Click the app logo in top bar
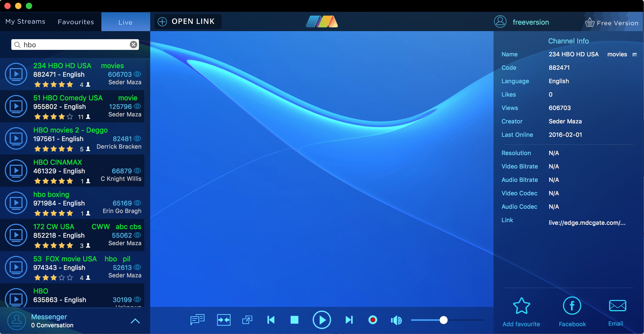This screenshot has width=644, height=334. click(x=322, y=21)
